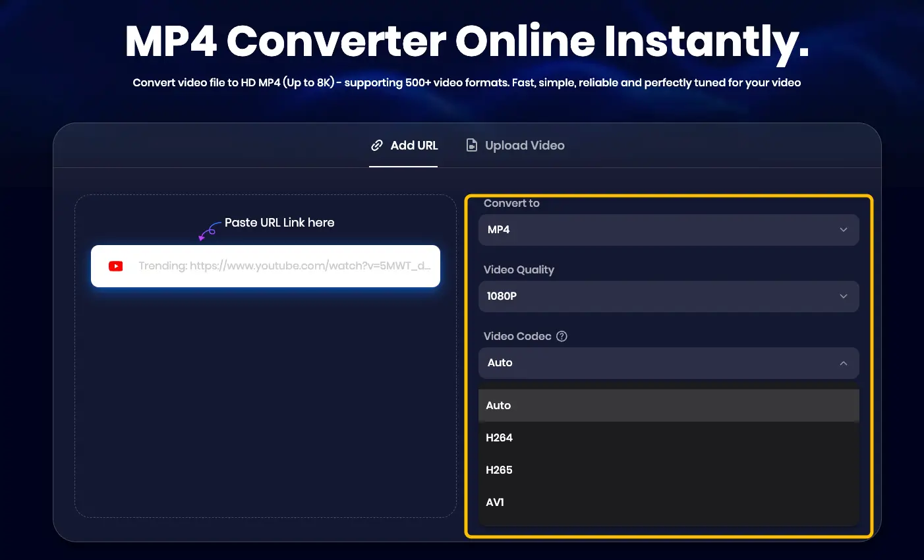Select H265 from the codec list

point(500,470)
